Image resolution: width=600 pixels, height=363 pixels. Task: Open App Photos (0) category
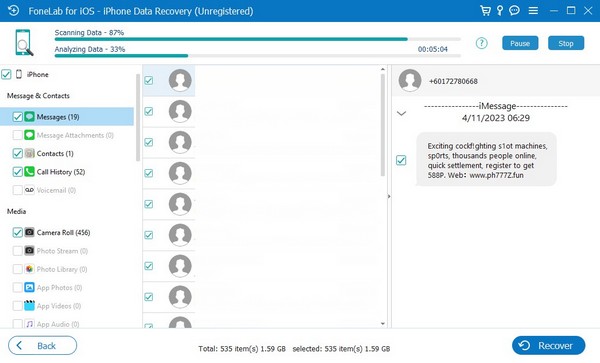point(59,288)
